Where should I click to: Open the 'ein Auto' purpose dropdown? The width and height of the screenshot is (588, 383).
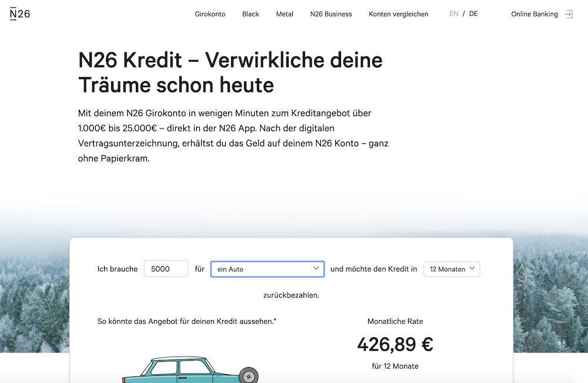tap(268, 269)
